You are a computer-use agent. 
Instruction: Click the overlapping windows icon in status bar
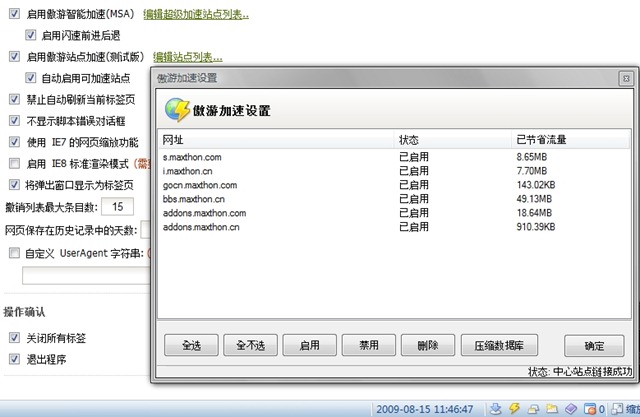pyautogui.click(x=533, y=409)
